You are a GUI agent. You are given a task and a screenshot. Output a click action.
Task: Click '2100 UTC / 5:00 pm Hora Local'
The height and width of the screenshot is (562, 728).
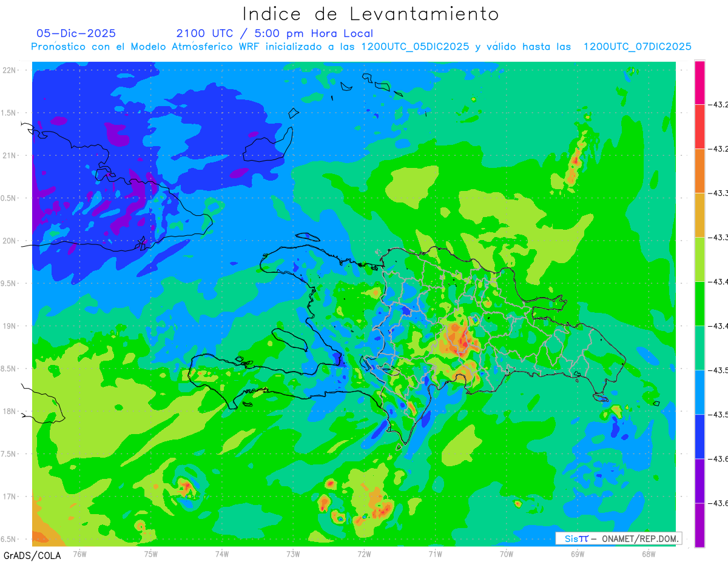275,33
